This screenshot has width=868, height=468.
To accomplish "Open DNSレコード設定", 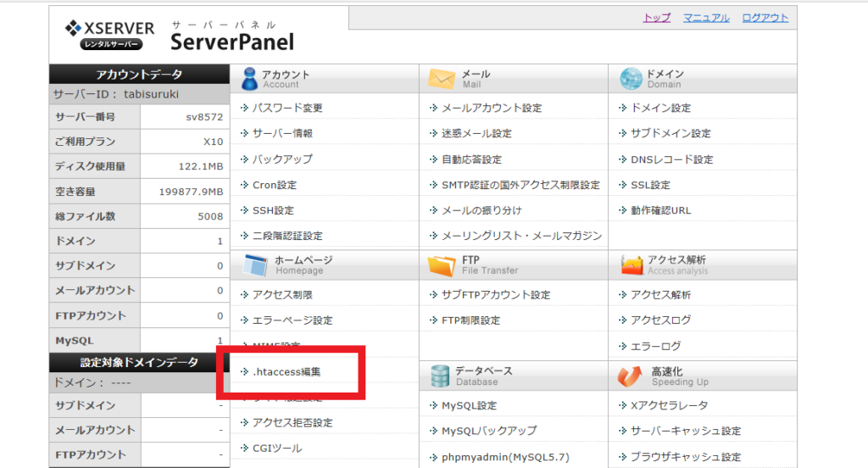I will click(672, 159).
